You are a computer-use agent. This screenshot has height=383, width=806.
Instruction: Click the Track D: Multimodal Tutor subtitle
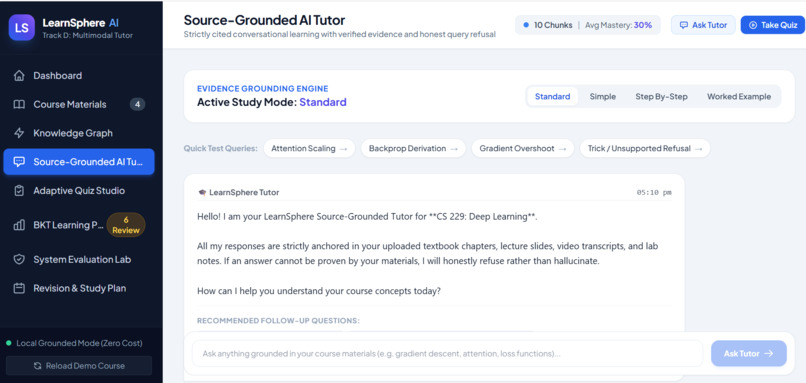pos(87,35)
